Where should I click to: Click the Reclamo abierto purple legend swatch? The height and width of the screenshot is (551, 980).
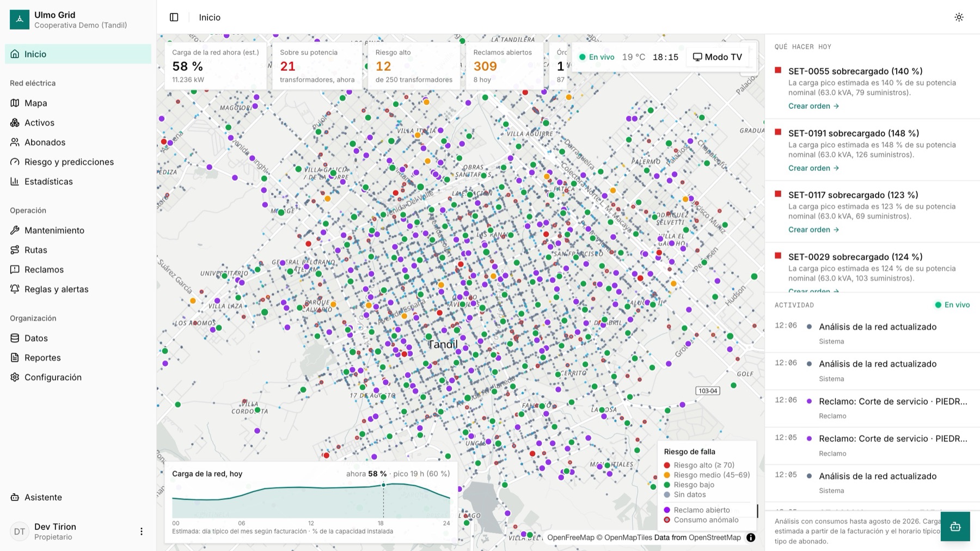[x=667, y=510]
